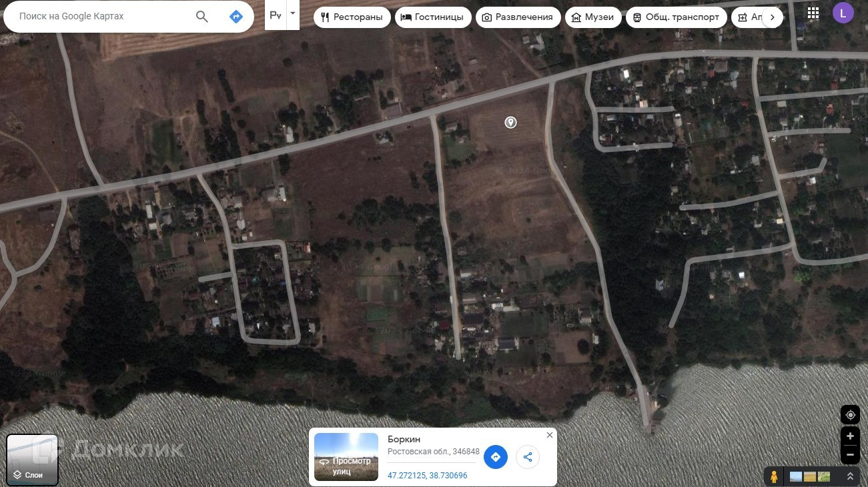Screen dimensions: 868x487
Task: Click the address Ростовская обл., 346848
Action: [433, 452]
